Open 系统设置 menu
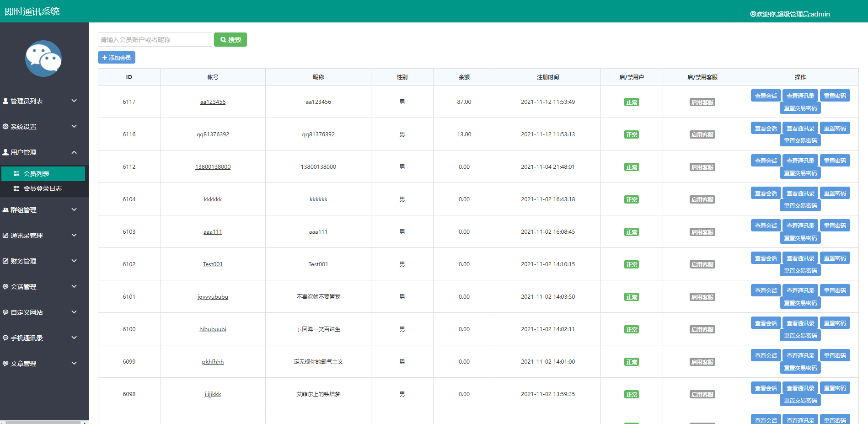The width and height of the screenshot is (868, 424). [x=44, y=127]
